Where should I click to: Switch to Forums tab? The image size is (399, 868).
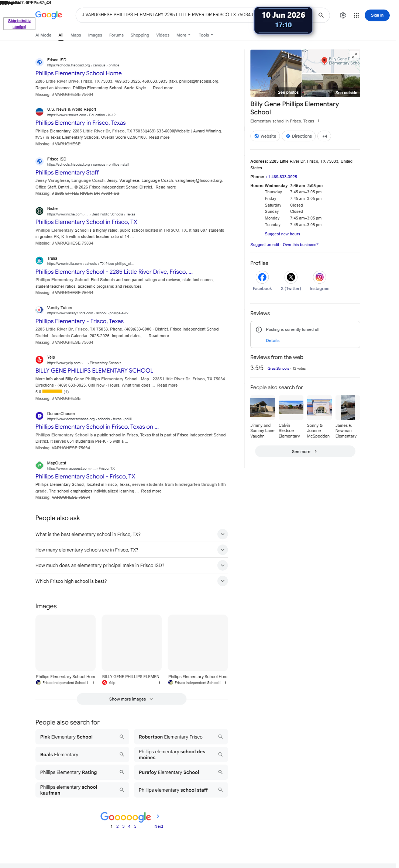point(116,35)
